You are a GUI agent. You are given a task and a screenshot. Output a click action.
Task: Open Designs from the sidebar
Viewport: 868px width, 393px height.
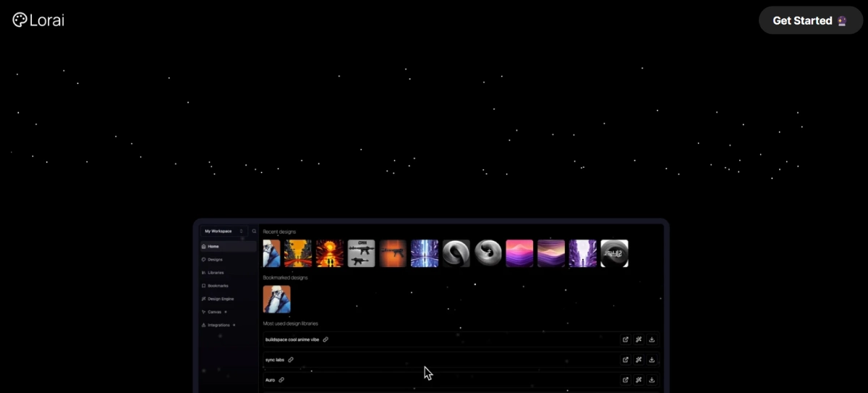point(215,260)
